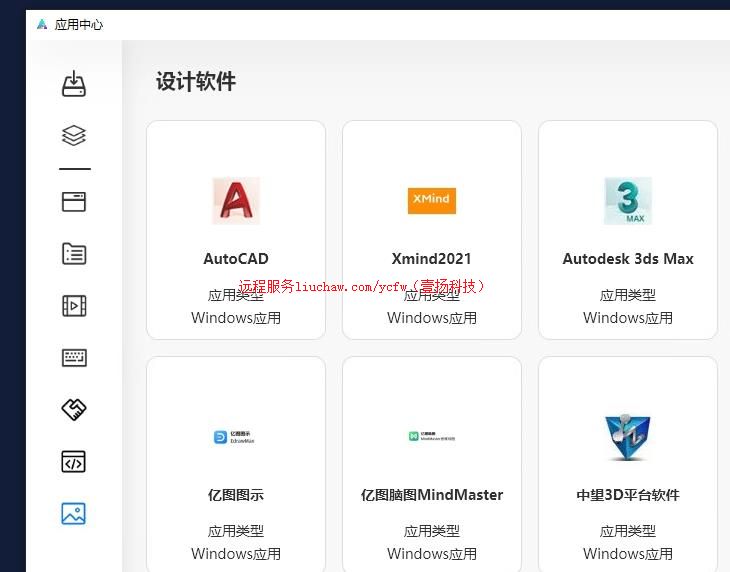
Task: Select the stacked layers sidebar icon
Action: point(74,135)
